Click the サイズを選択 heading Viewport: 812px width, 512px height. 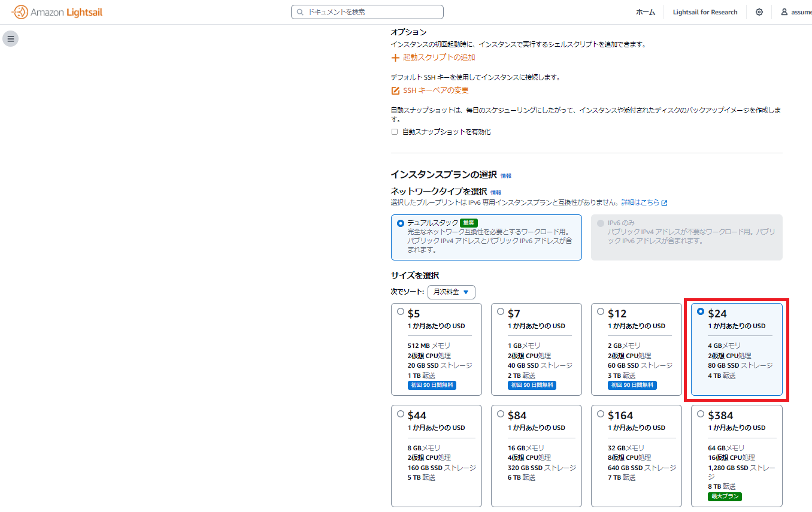[415, 275]
